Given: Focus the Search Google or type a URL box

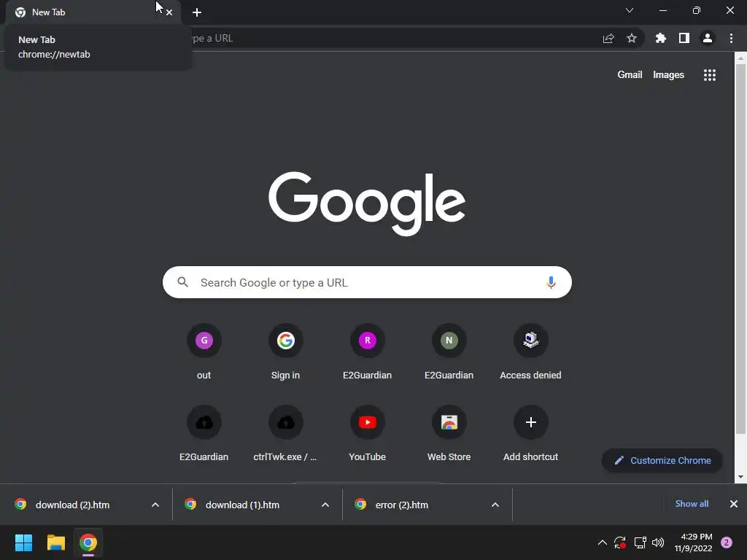Looking at the screenshot, I should tap(367, 282).
